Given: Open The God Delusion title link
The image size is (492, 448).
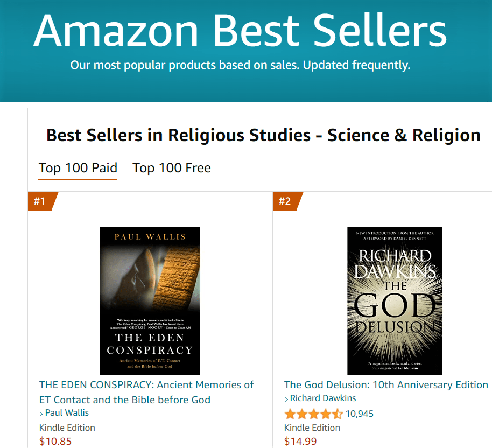Looking at the screenshot, I should click(x=386, y=384).
